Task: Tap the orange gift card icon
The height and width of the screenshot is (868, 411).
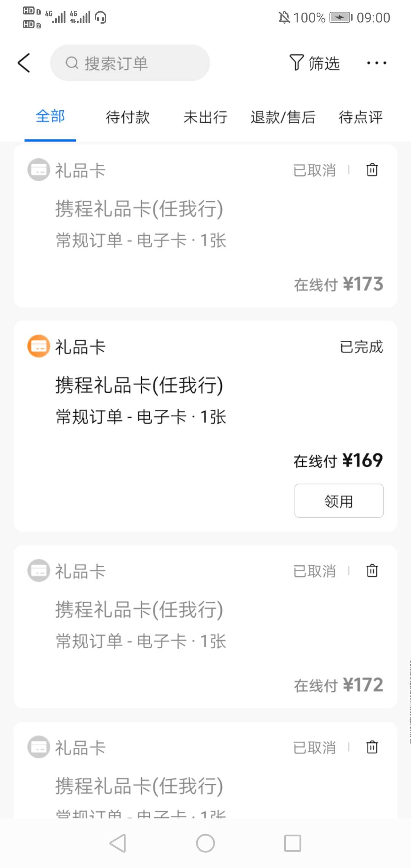Action: coord(38,346)
